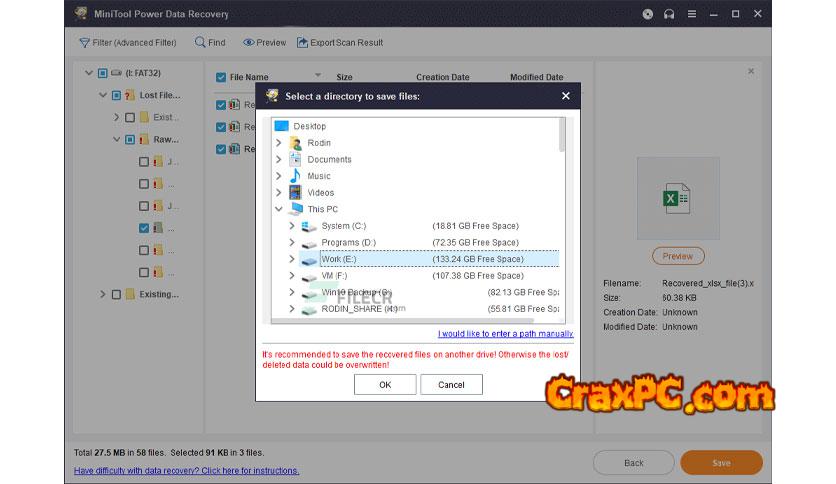This screenshot has height=484, width=836.
Task: Expand the Rodin folder chevron
Action: coord(278,143)
